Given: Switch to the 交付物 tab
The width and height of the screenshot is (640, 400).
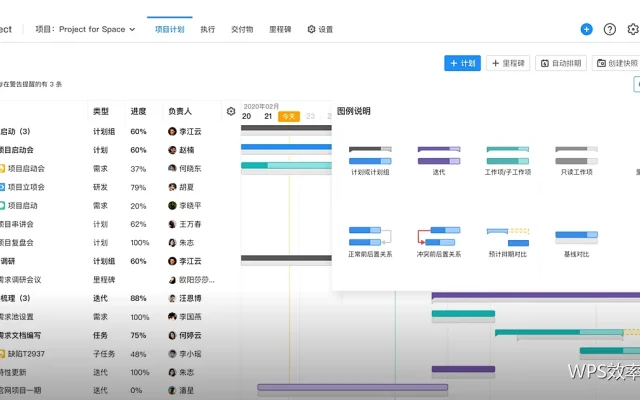Looking at the screenshot, I should (242, 29).
